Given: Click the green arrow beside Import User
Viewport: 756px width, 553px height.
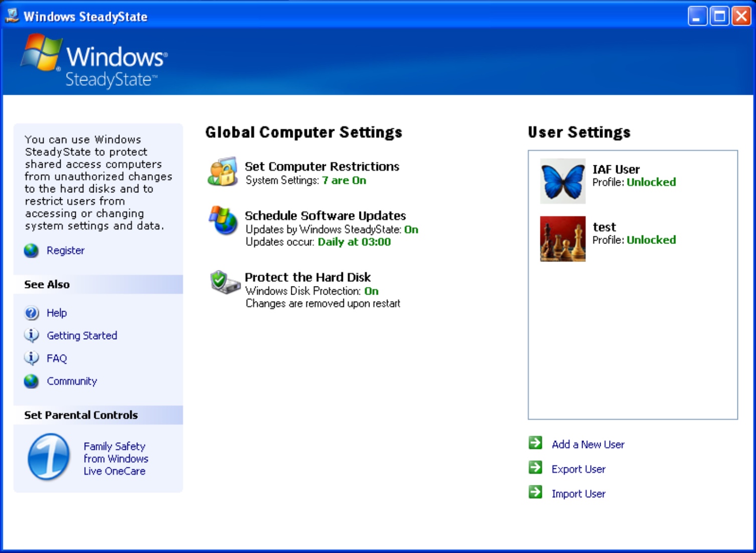Looking at the screenshot, I should pyautogui.click(x=535, y=492).
